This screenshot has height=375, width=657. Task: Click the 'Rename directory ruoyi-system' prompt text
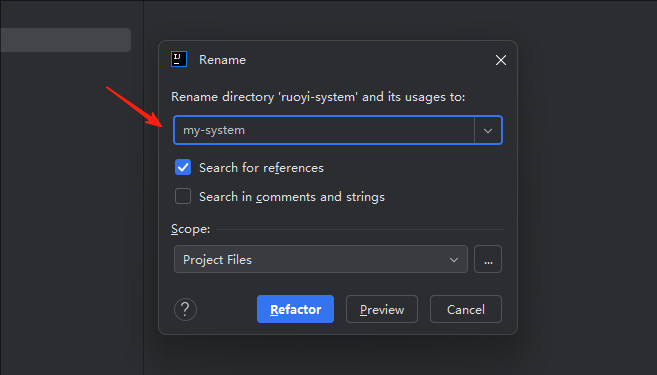click(318, 97)
